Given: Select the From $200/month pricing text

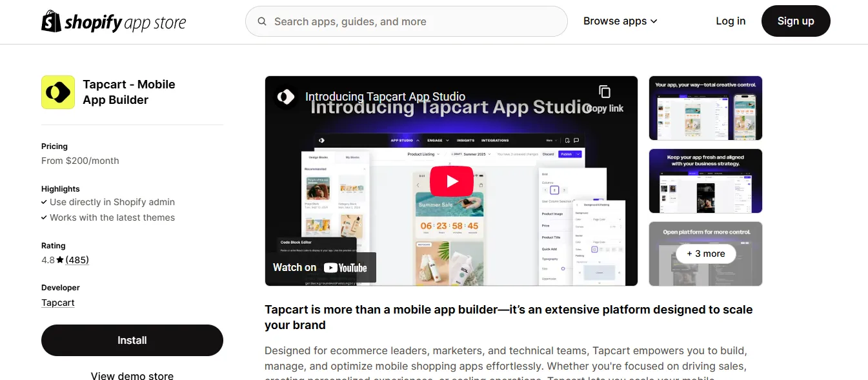Looking at the screenshot, I should pyautogui.click(x=80, y=161).
